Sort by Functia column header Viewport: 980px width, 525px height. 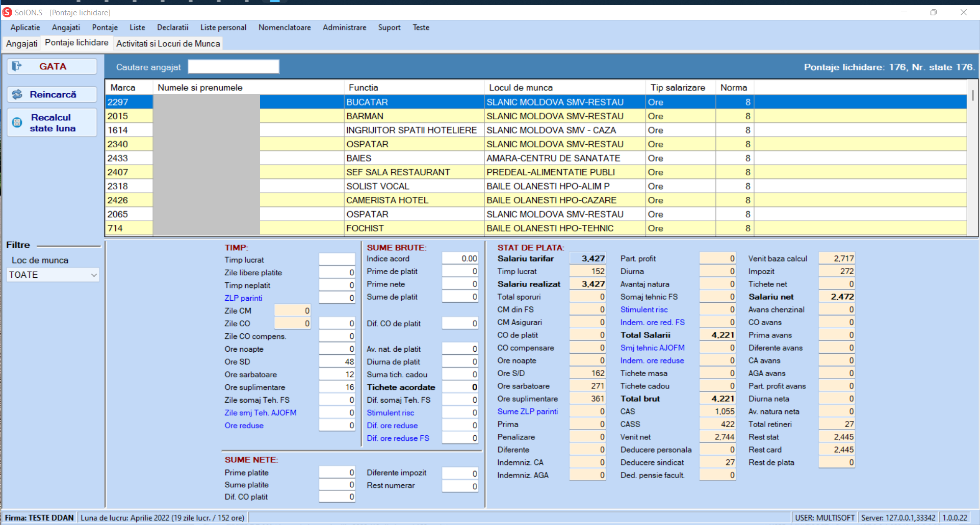[363, 88]
